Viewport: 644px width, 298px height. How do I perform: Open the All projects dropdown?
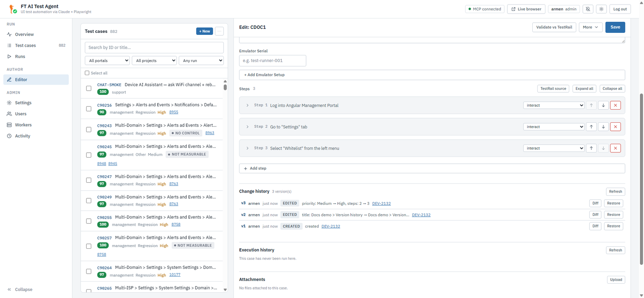point(154,61)
